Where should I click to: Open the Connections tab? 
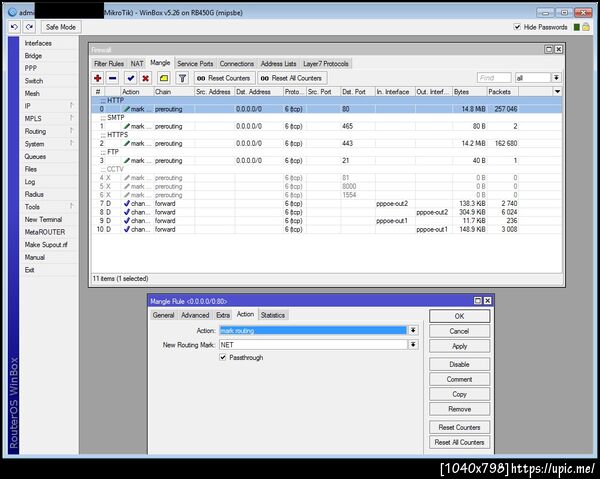pyautogui.click(x=237, y=64)
